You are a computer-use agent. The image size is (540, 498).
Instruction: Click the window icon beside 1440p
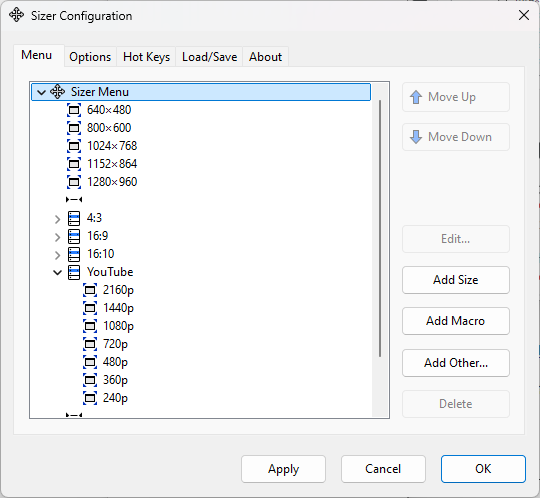90,308
